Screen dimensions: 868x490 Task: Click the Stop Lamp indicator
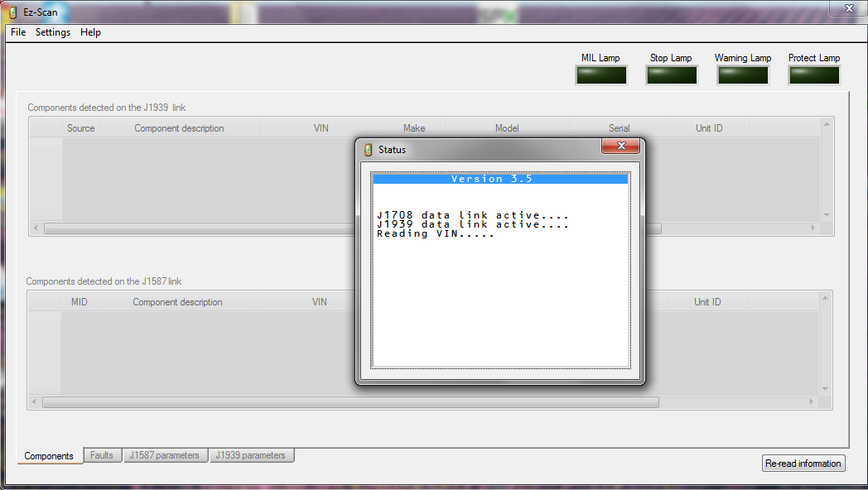[672, 74]
